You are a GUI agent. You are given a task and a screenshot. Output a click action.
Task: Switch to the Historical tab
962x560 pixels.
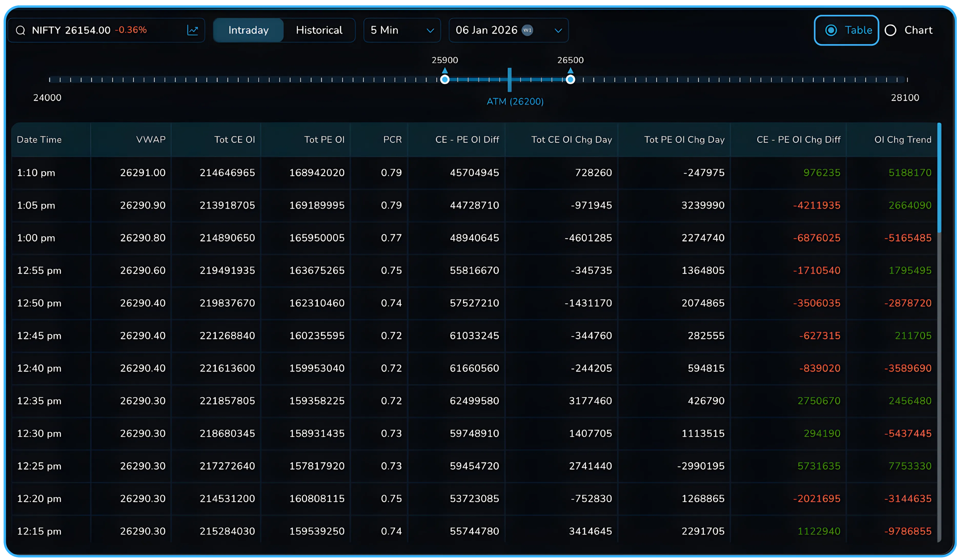pyautogui.click(x=319, y=30)
